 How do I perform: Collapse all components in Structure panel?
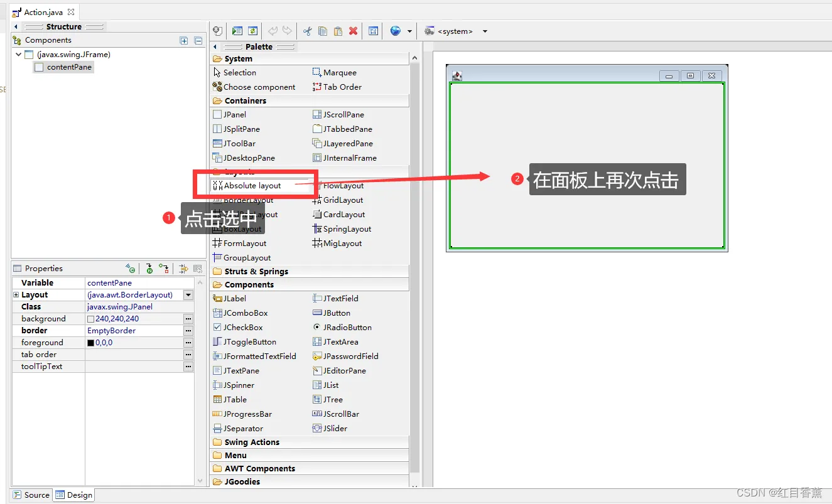pyautogui.click(x=198, y=41)
